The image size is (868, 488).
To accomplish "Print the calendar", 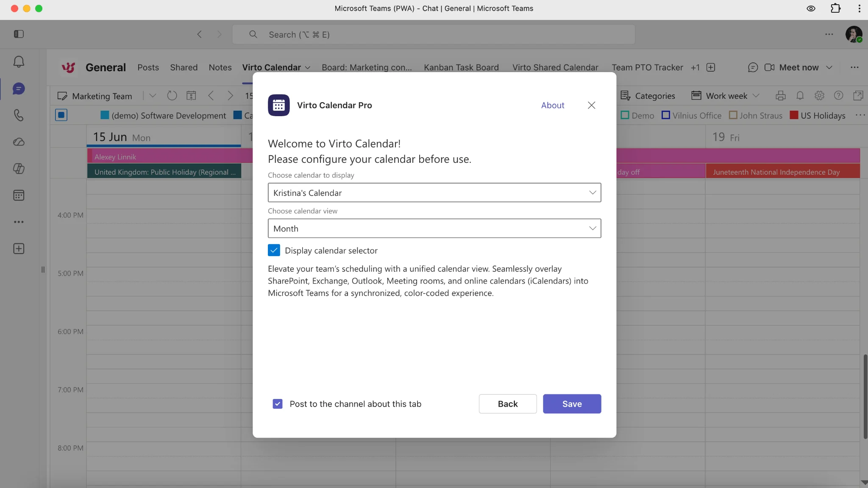I will coord(781,96).
